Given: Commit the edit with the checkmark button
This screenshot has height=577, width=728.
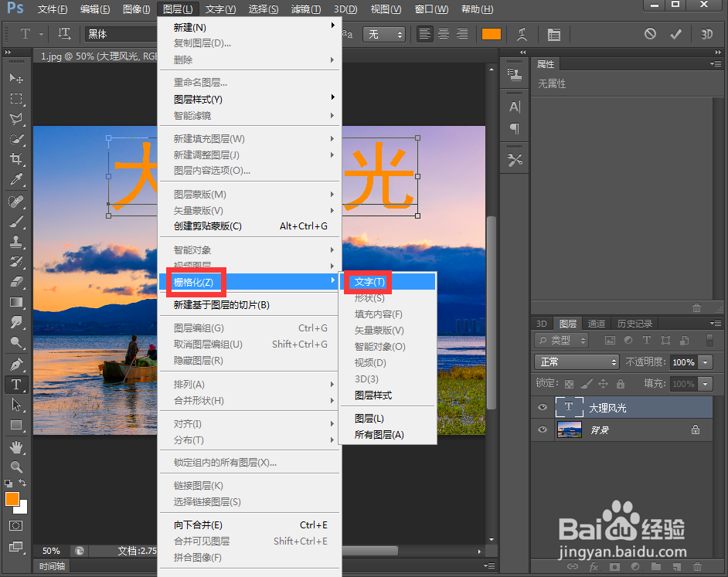Looking at the screenshot, I should click(675, 34).
